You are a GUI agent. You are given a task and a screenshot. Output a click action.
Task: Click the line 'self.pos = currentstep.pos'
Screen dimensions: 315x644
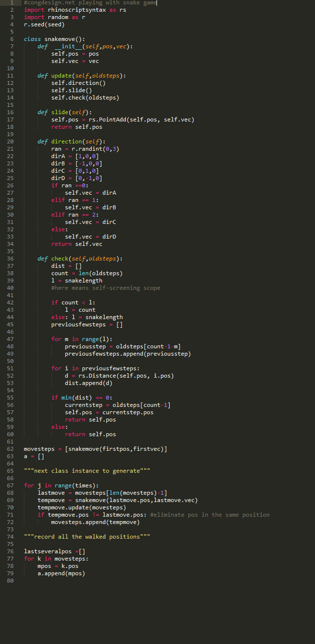[x=109, y=412]
